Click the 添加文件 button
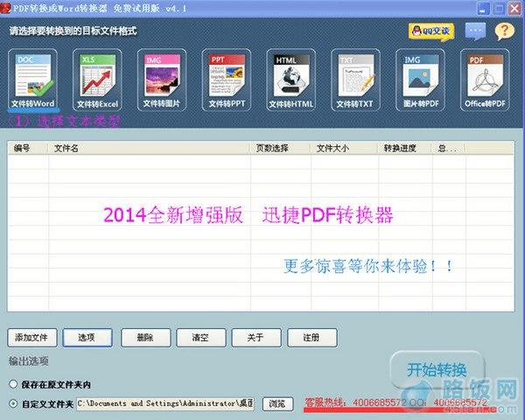Viewport: 525px width, 420px height. (x=32, y=337)
